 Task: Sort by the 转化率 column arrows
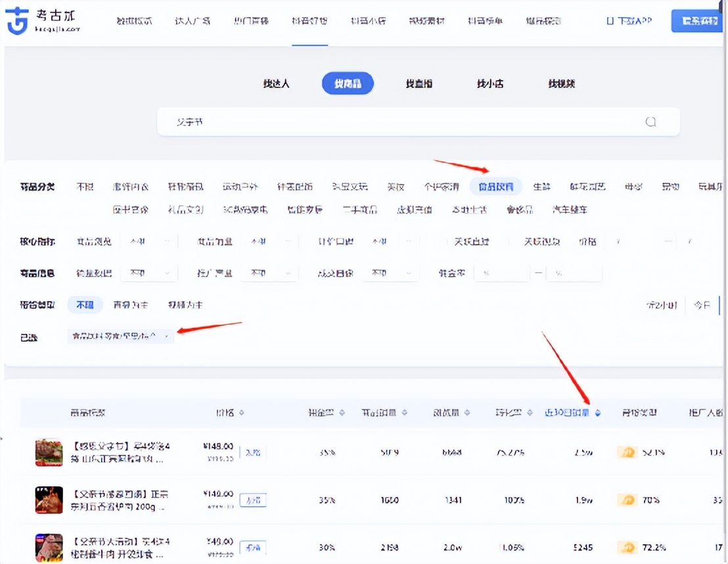click(530, 413)
